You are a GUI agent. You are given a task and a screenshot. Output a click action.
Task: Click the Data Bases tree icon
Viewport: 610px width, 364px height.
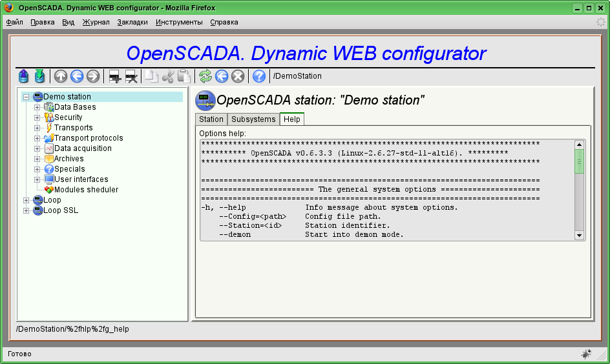48,107
